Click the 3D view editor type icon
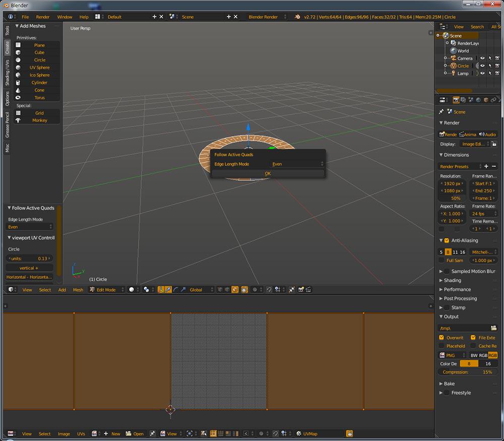The image size is (504, 441). (12, 290)
